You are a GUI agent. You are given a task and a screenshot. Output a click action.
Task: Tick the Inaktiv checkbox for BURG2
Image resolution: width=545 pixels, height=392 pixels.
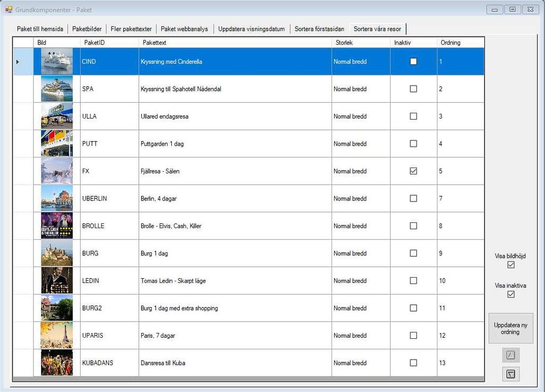click(413, 308)
